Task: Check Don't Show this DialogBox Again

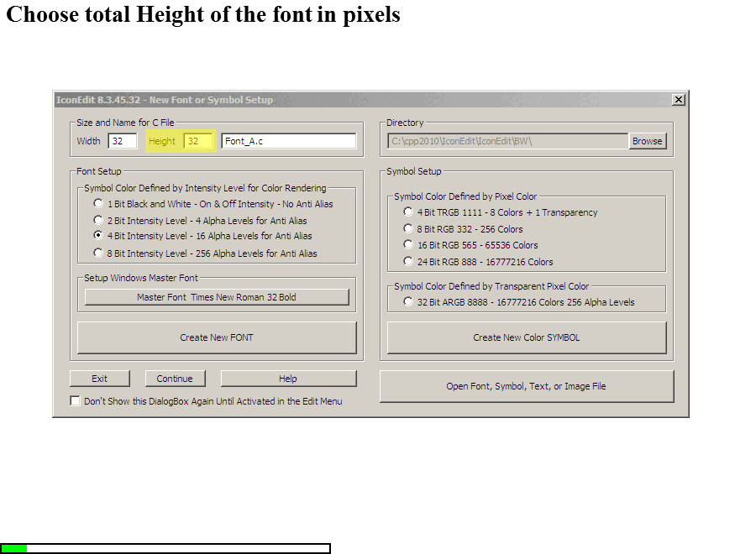Action: tap(75, 400)
